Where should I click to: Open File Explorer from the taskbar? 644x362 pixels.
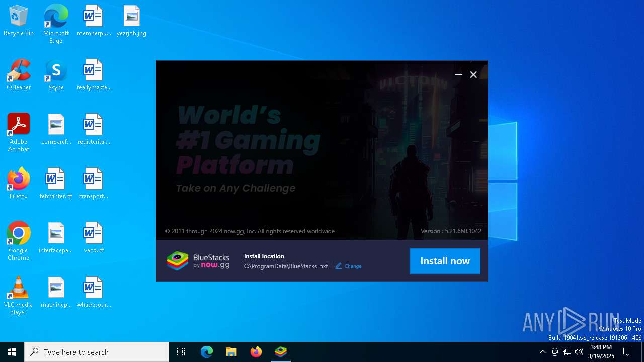tap(231, 352)
